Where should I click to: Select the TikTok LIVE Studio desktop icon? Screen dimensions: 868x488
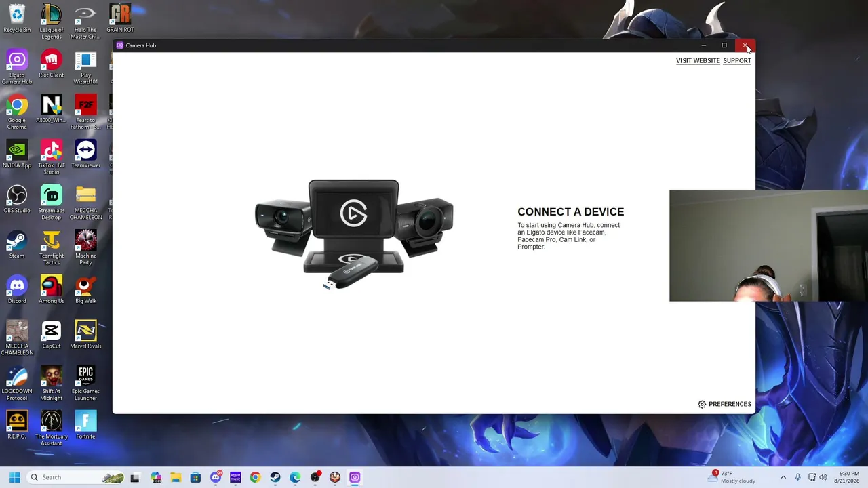point(52,157)
